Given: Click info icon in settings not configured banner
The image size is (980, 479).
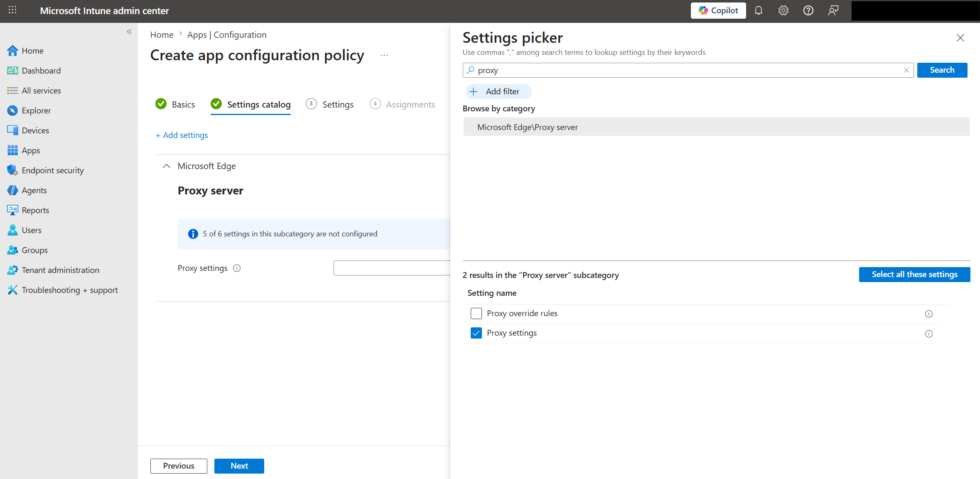Looking at the screenshot, I should click(193, 234).
